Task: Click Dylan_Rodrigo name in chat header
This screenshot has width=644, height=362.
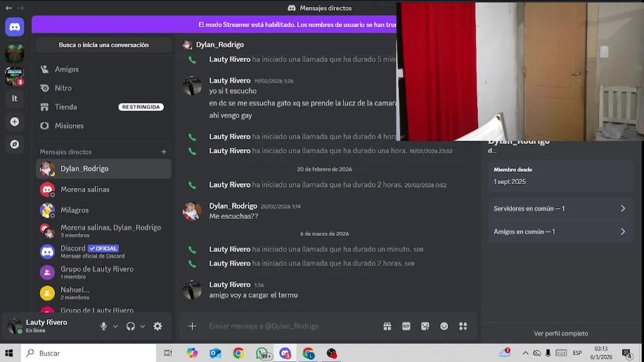Action: 220,45
